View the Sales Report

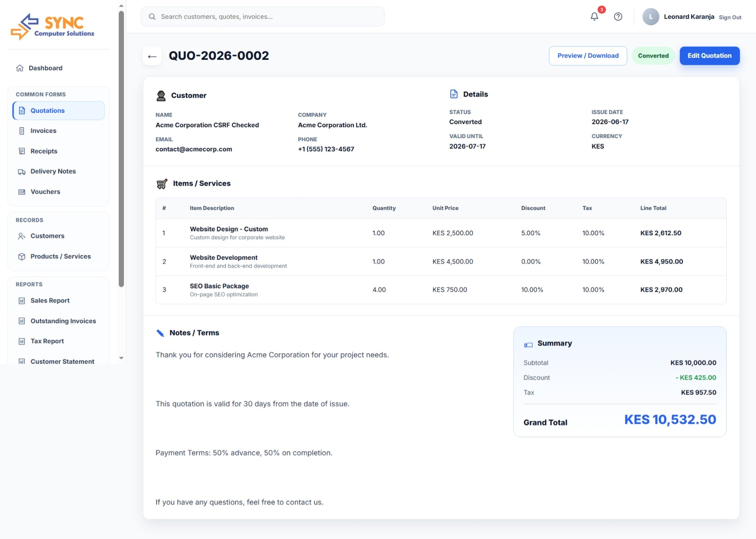58,301
